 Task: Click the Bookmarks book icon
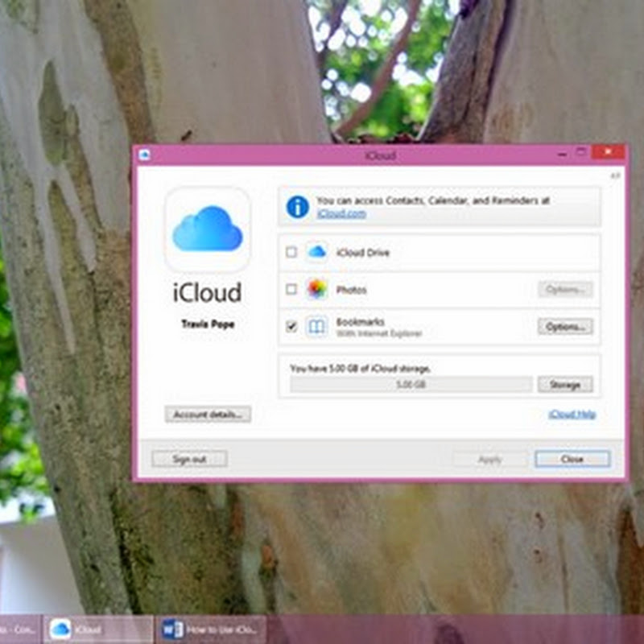pyautogui.click(x=316, y=327)
